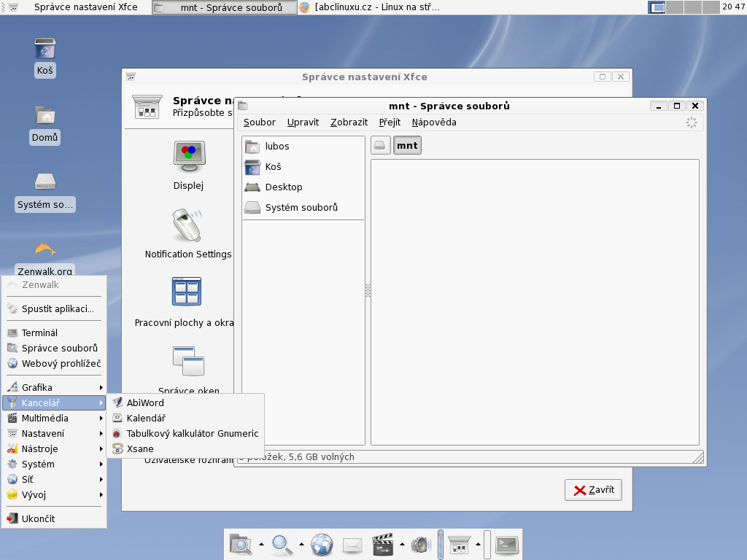Launch Kalendář from Kancelář submenu
Image resolution: width=747 pixels, height=560 pixels.
tap(185, 418)
